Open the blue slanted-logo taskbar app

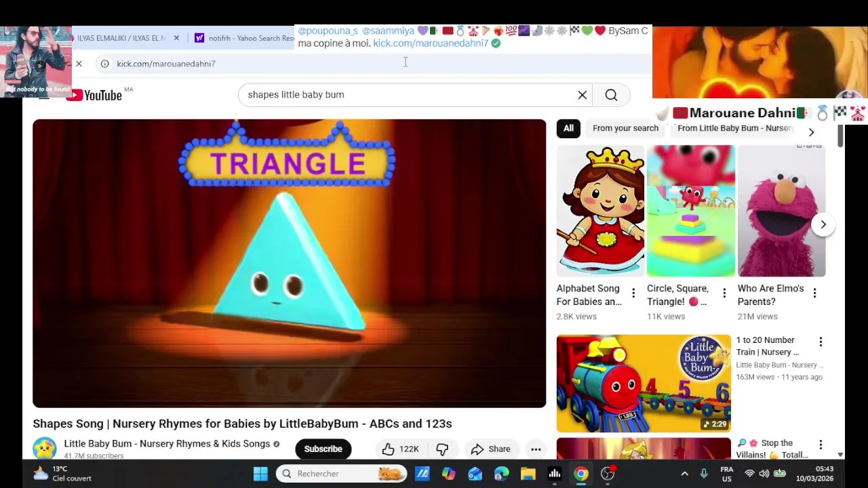pyautogui.click(x=422, y=474)
